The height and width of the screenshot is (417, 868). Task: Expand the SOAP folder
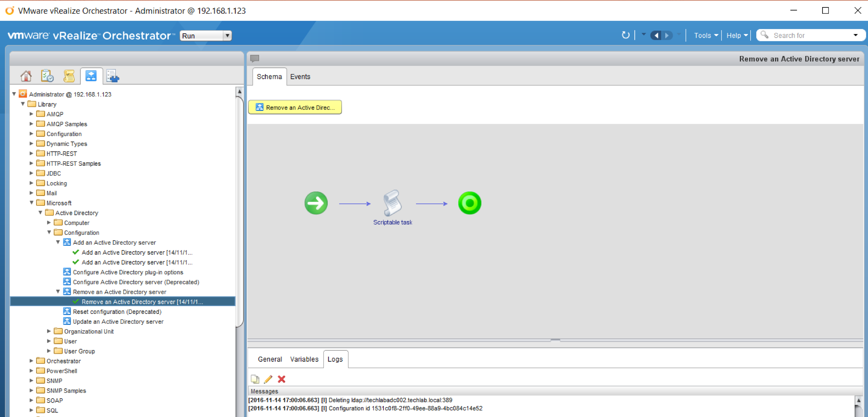point(32,400)
